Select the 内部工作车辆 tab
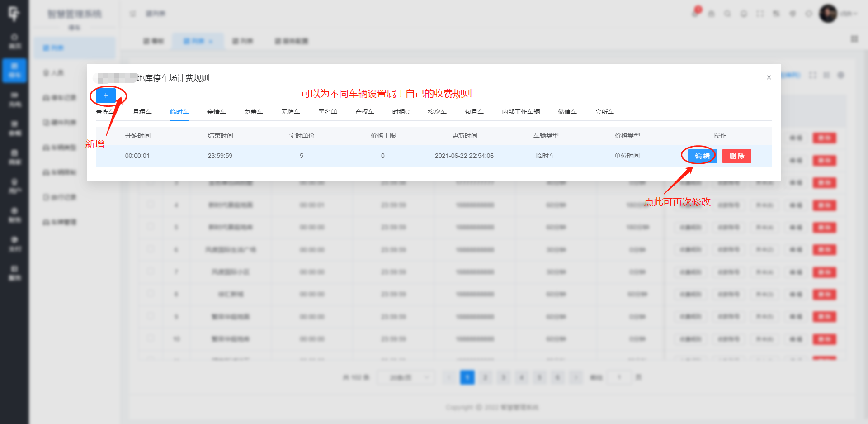 [x=521, y=112]
